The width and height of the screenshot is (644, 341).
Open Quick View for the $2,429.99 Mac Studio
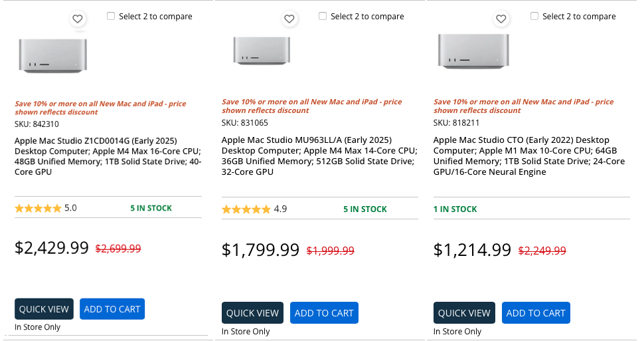click(44, 309)
